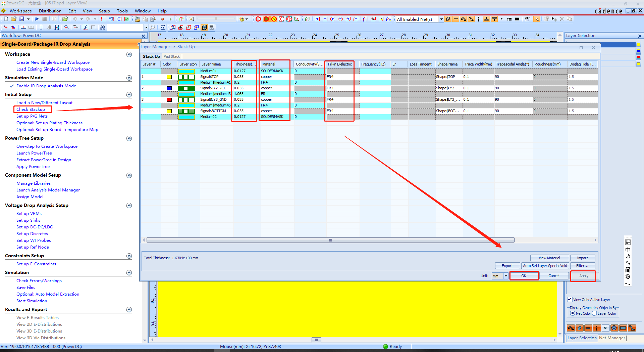Screen dimensions: 644x352
Task: Switch to the Pad Stack tab
Action: click(172, 56)
